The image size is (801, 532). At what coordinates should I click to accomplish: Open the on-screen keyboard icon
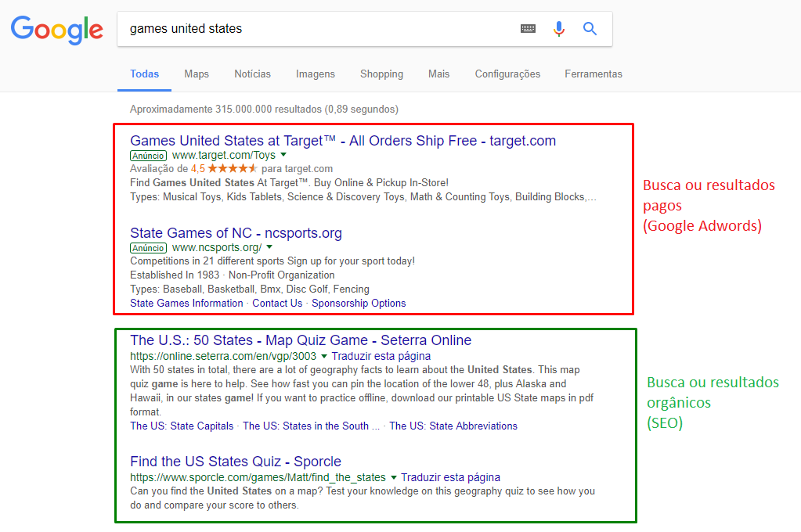[527, 27]
